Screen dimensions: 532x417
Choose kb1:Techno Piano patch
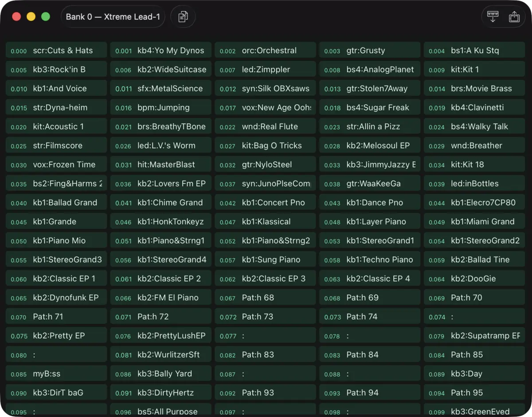[370, 260]
